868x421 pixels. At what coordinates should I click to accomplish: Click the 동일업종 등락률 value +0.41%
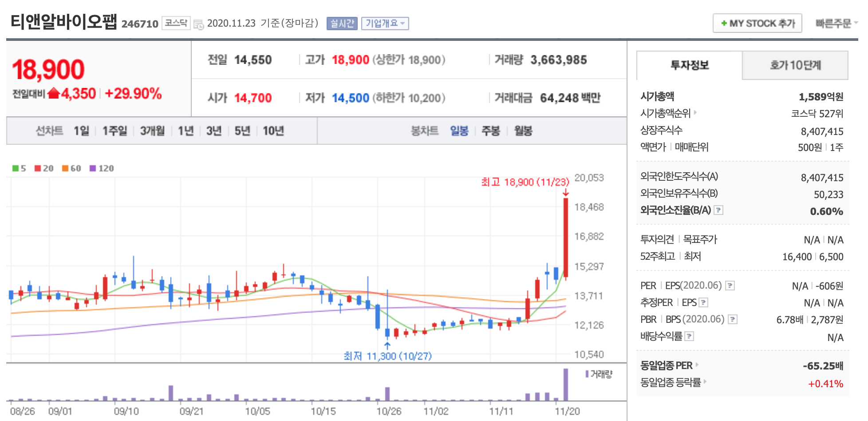825,384
